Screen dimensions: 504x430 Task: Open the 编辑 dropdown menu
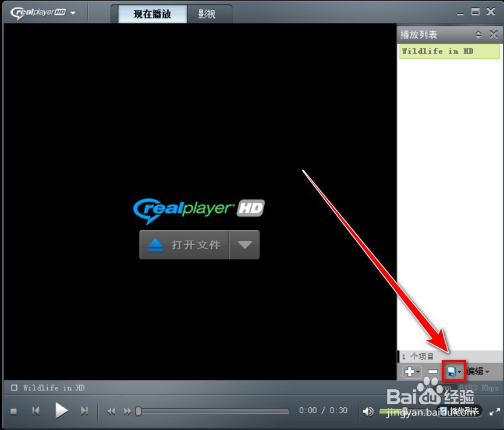point(478,371)
